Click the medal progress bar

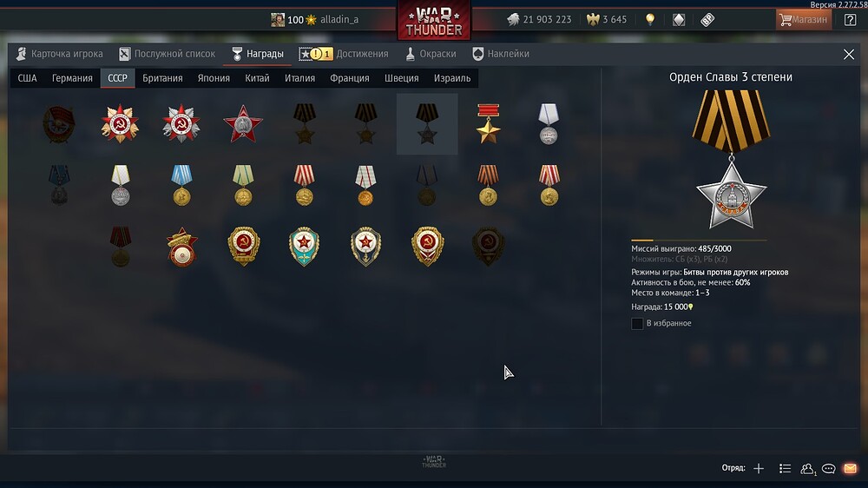[699, 241]
